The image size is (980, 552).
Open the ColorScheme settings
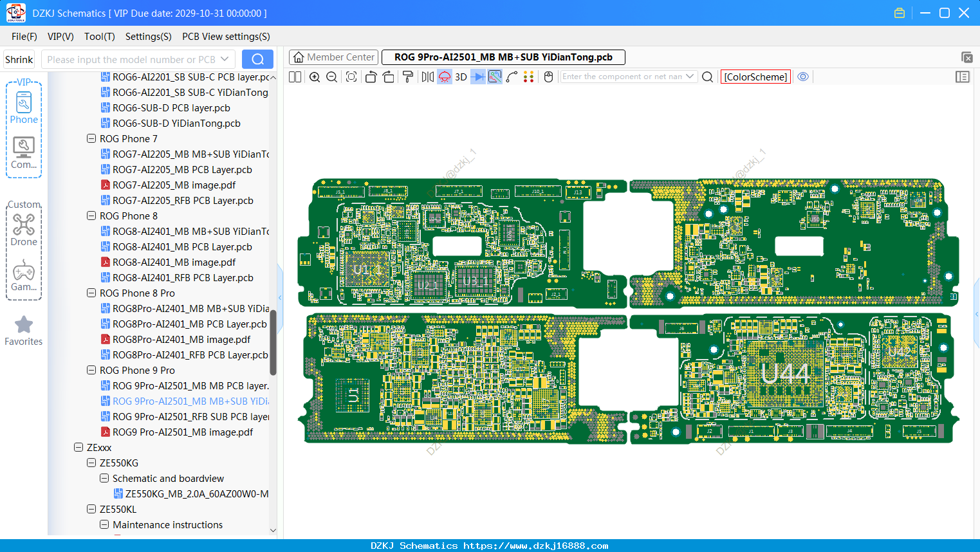[755, 77]
